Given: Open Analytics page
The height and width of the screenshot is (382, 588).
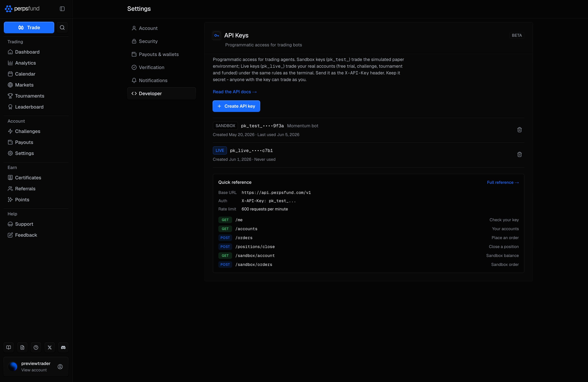Looking at the screenshot, I should point(36,63).
